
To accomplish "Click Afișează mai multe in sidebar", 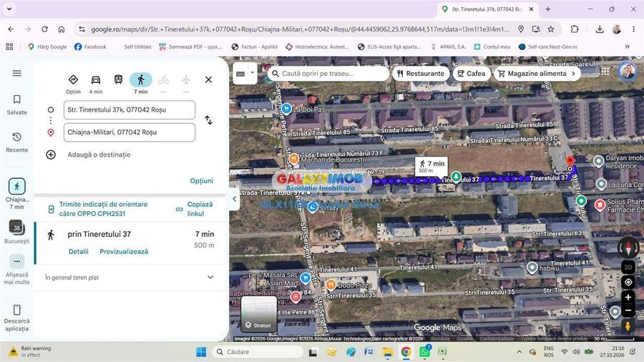I will pyautogui.click(x=17, y=269).
